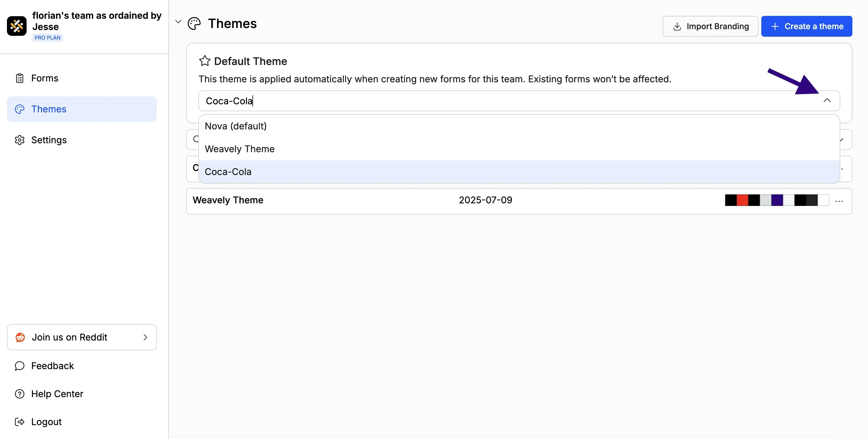This screenshot has width=868, height=439.
Task: Click the Create a theme button
Action: coord(807,26)
